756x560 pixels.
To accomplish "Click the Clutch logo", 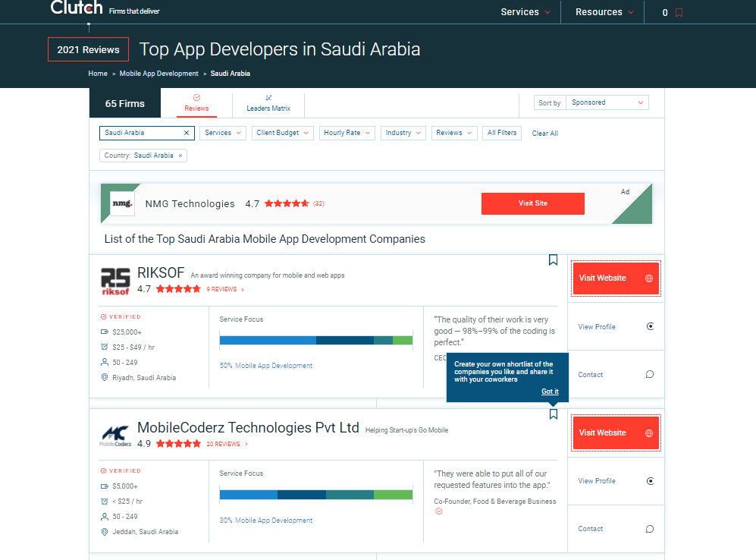I will click(x=77, y=8).
